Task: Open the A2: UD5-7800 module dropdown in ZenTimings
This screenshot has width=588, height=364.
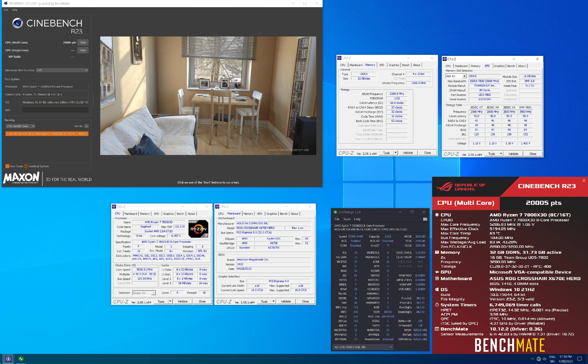Action: (x=363, y=347)
